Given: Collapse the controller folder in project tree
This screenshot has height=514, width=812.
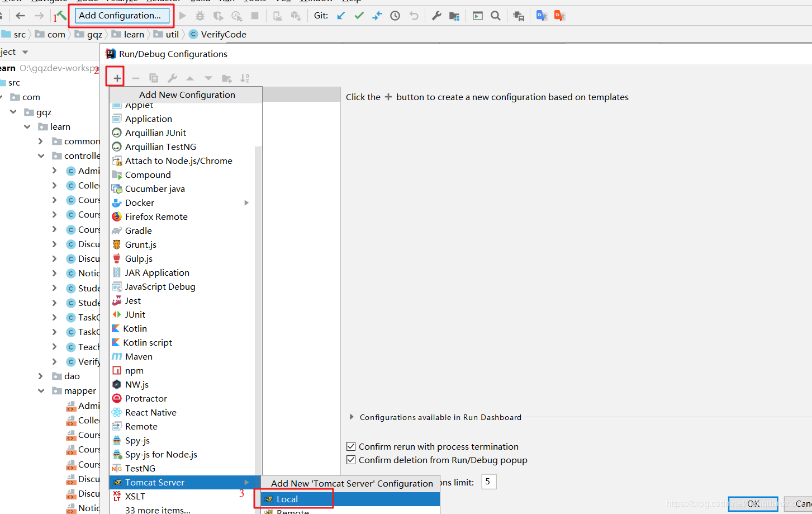Looking at the screenshot, I should click(41, 155).
